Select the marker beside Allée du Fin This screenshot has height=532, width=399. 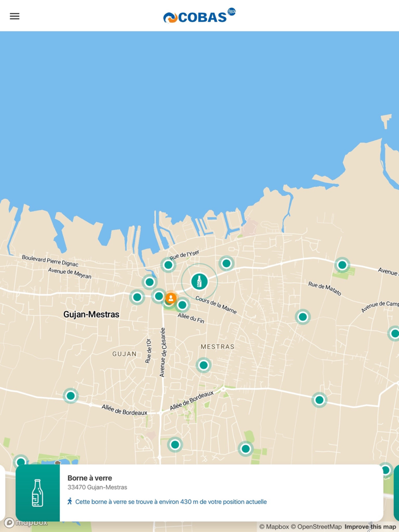pos(182,305)
